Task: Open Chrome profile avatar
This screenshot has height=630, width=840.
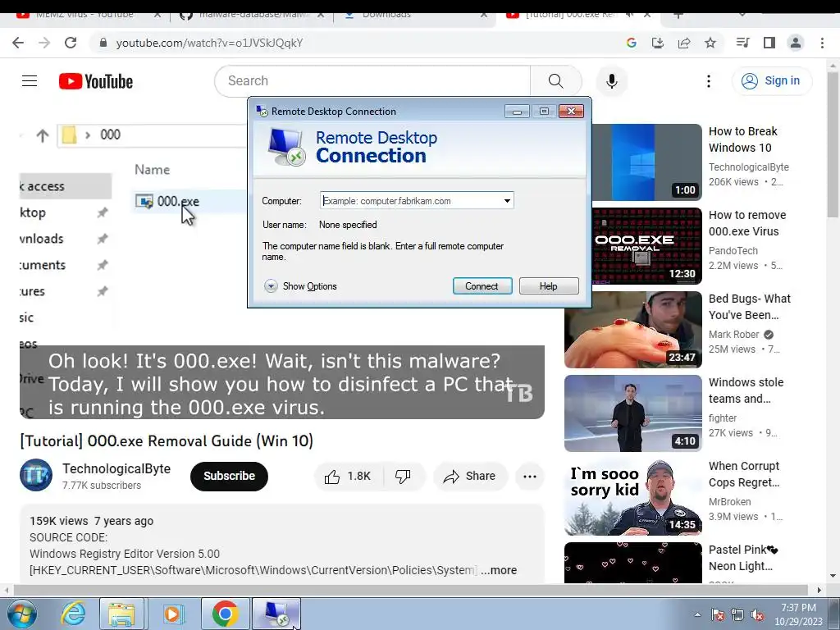Action: pos(796,43)
